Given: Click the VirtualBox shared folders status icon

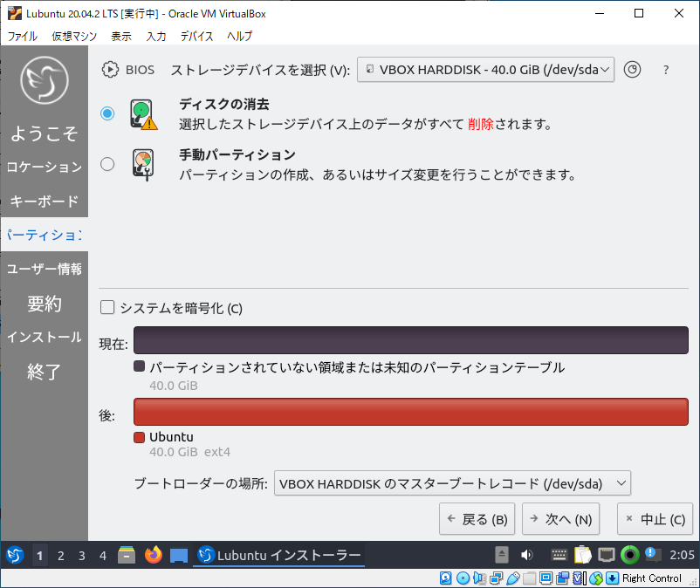Looking at the screenshot, I should [x=530, y=578].
